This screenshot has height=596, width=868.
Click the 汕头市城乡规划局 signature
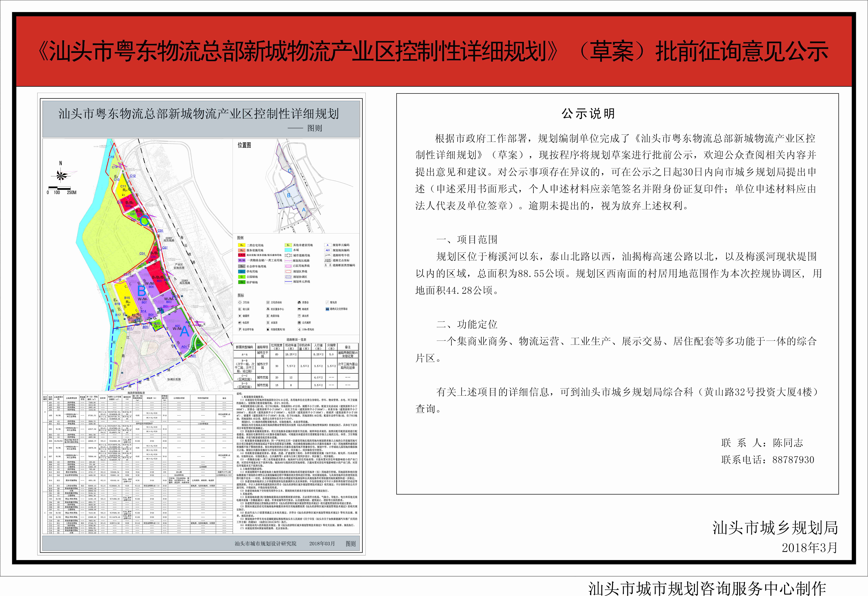(x=775, y=528)
